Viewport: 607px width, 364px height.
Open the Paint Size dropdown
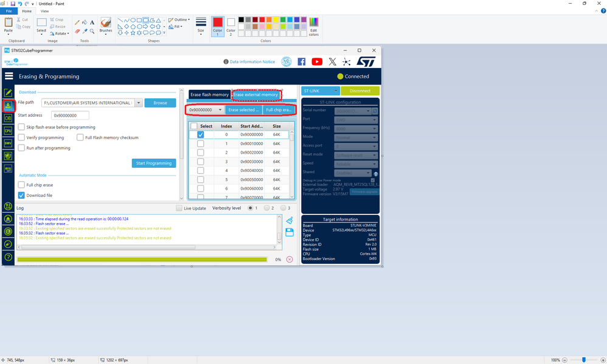[201, 26]
